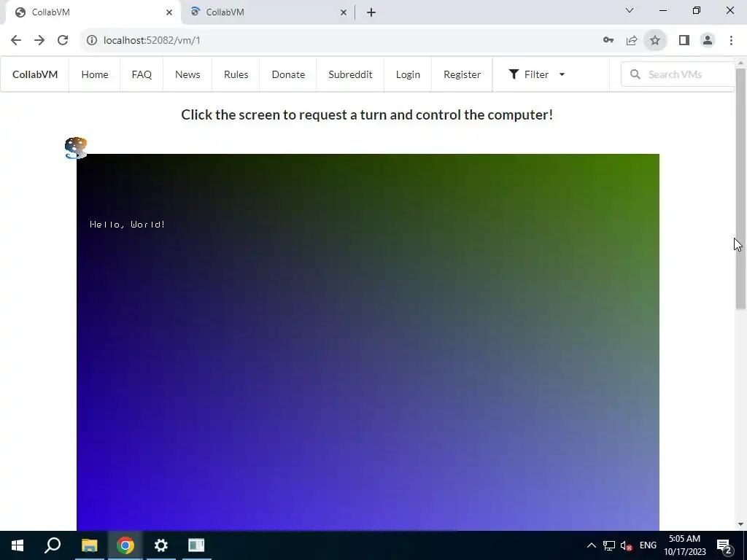View site information for localhost
The width and height of the screenshot is (747, 560).
(91, 41)
